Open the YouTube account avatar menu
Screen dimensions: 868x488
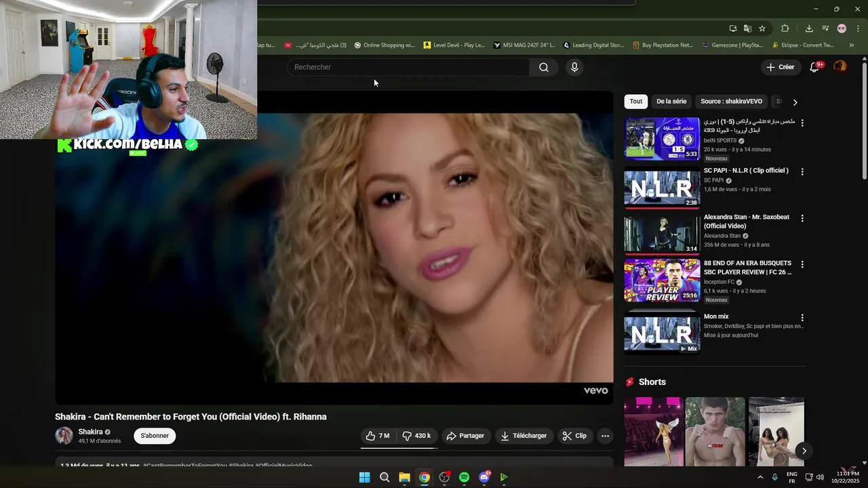click(x=840, y=66)
